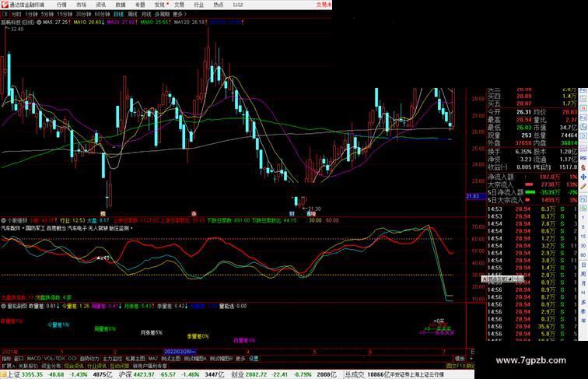Switch chart to 30分钟 period
588x379 pixels.
[x=83, y=14]
